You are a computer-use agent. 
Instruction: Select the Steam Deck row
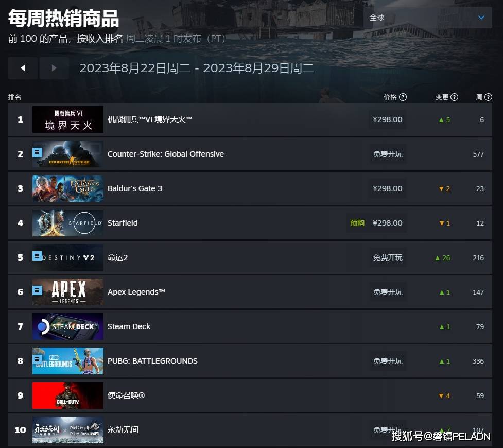pos(250,326)
